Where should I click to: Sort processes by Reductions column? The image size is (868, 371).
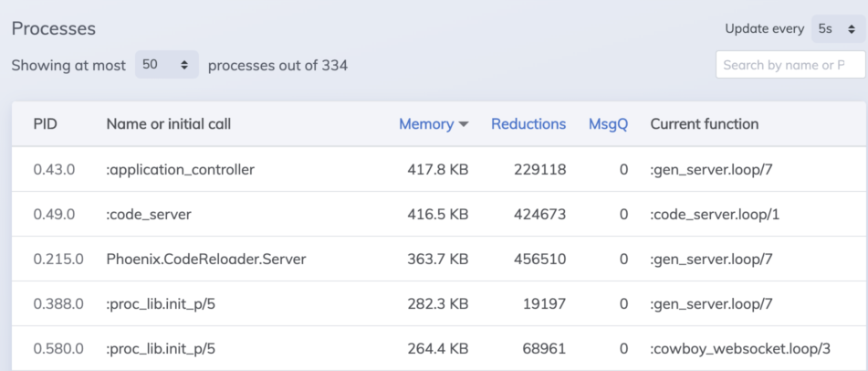[528, 124]
